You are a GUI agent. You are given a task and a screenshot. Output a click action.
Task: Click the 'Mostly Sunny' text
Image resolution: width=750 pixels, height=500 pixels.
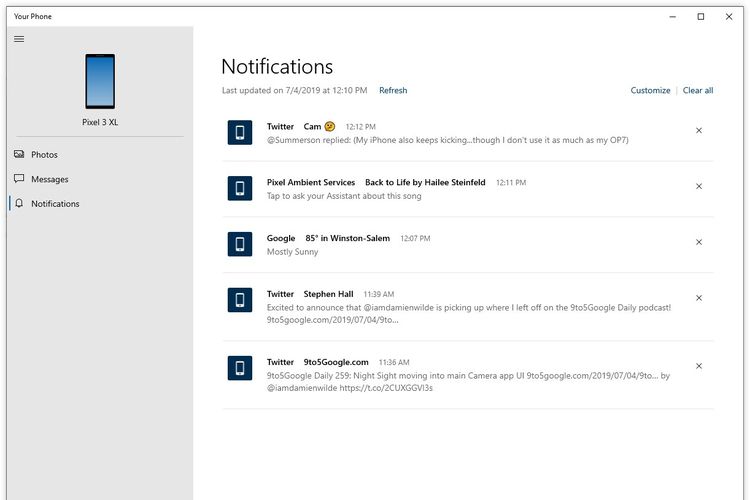[292, 252]
